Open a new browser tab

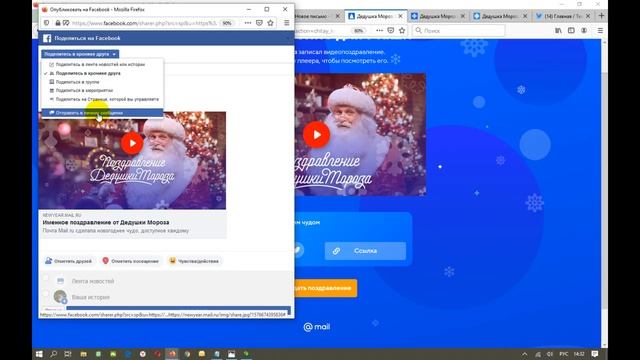tap(601, 16)
